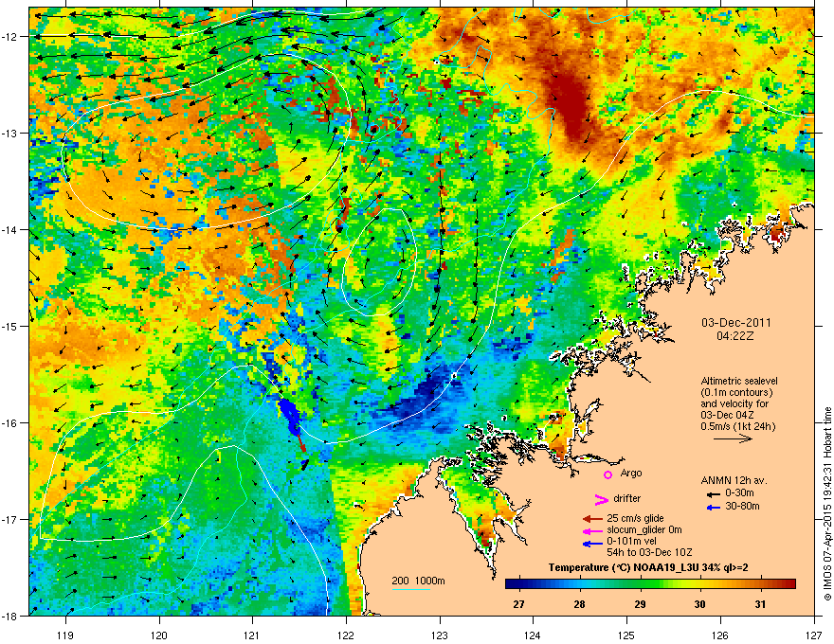The width and height of the screenshot is (834, 644).
Task: Click the blue ANMN 30-80m arrow symbol
Action: click(x=714, y=508)
